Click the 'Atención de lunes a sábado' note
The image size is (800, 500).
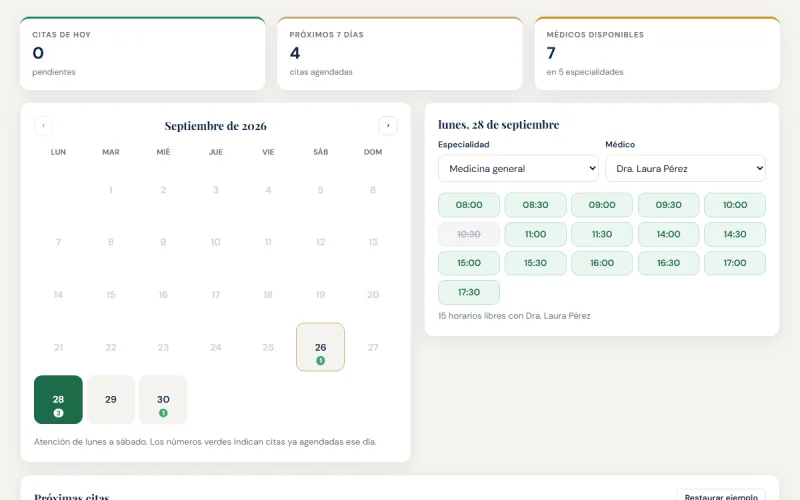click(x=205, y=442)
